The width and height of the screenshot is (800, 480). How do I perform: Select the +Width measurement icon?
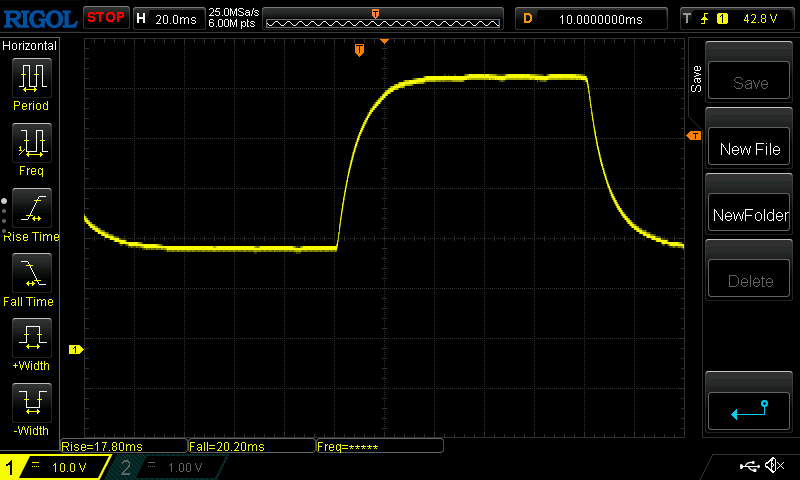pos(31,339)
